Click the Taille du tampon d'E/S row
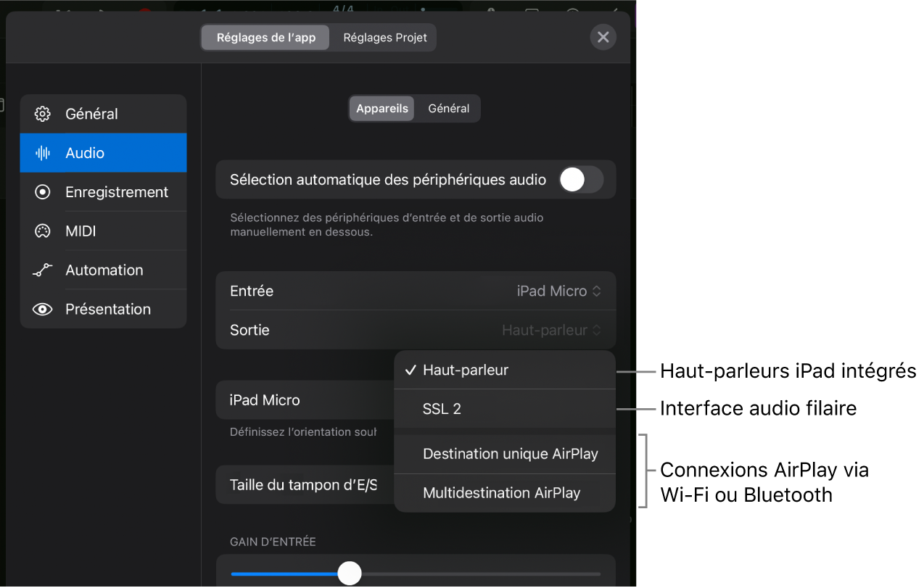 305,485
